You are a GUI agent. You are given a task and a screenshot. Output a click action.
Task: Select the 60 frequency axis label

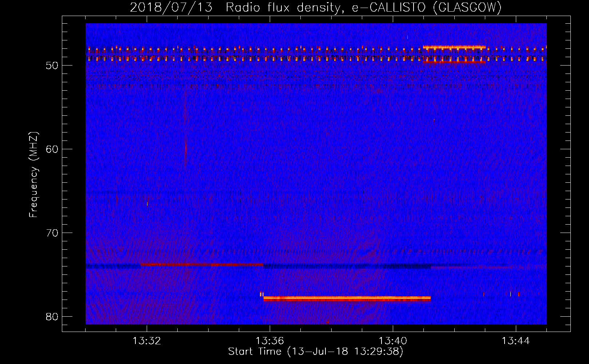point(52,149)
